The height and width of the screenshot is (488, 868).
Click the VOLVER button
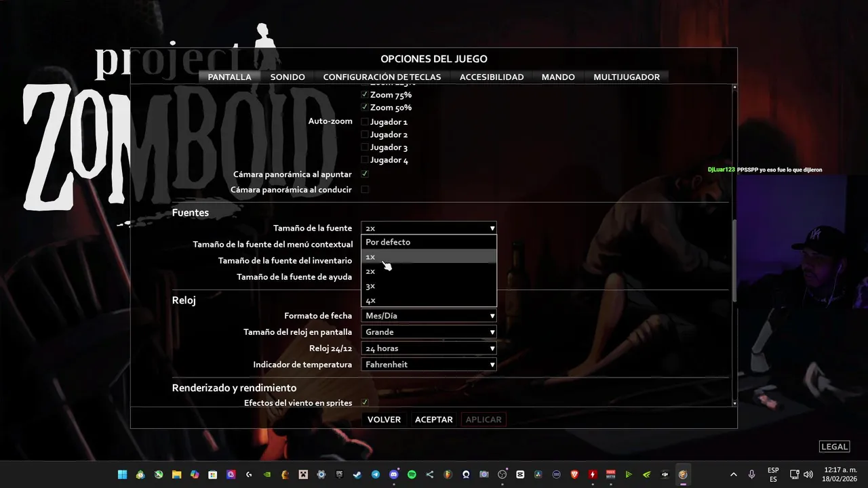coord(384,420)
